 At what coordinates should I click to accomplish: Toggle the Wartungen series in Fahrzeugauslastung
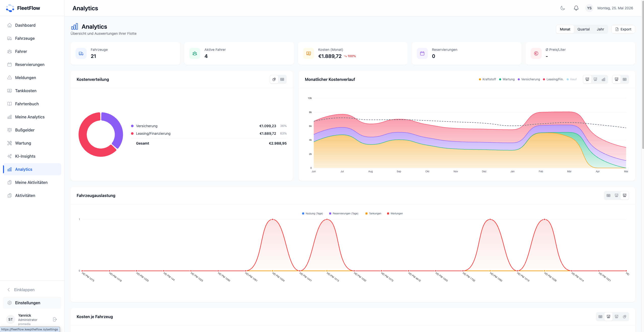(395, 214)
